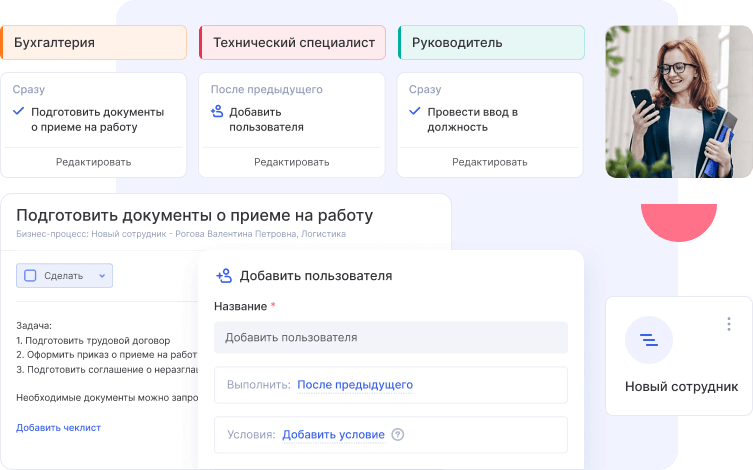
Task: Click Редактировать under the Руководитель card
Action: (x=490, y=162)
